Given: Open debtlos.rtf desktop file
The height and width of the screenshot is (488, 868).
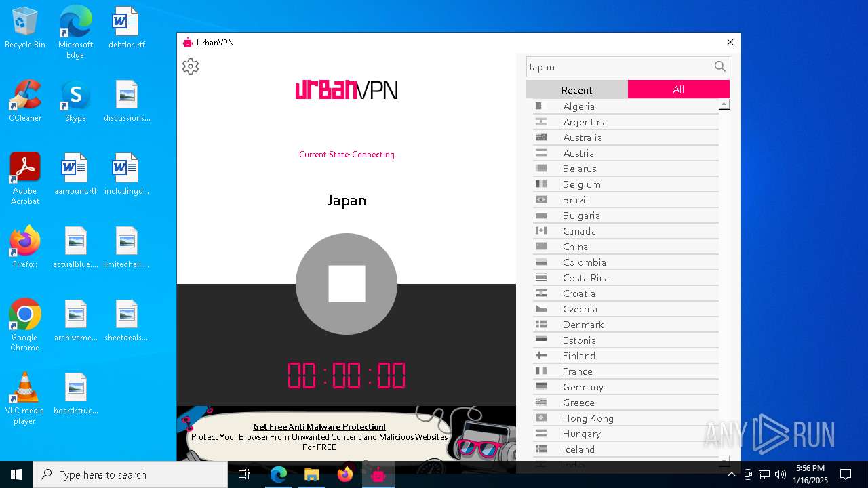Looking at the screenshot, I should 127,28.
